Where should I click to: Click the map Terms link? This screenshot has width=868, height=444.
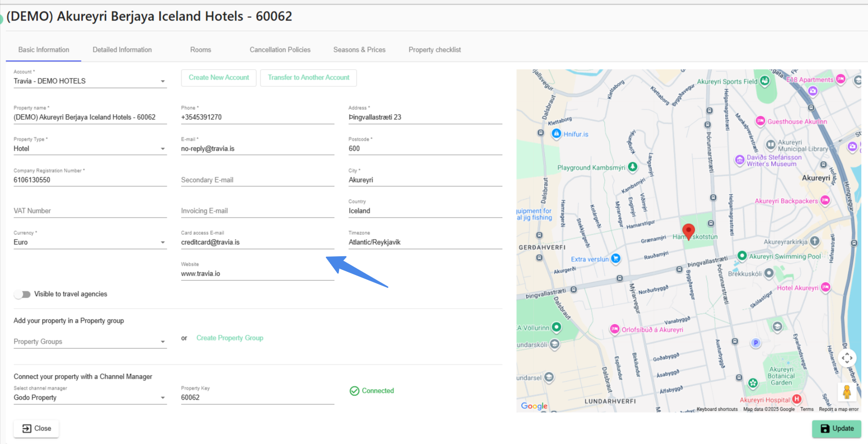point(807,409)
